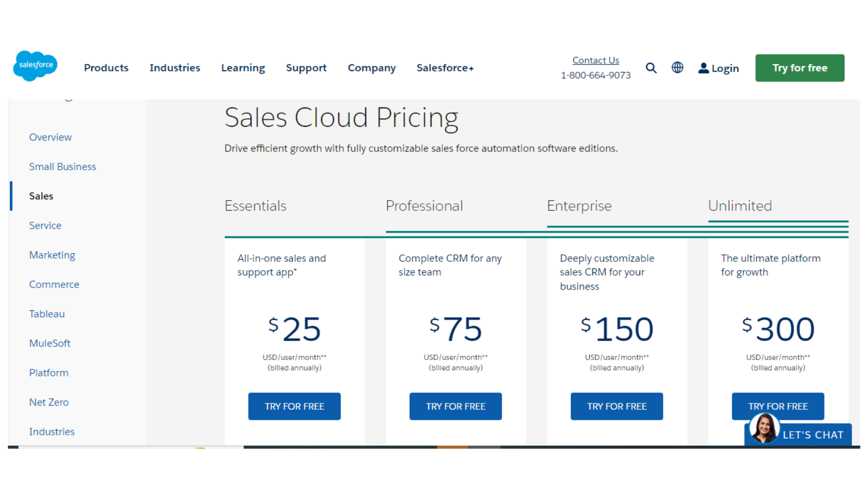The width and height of the screenshot is (868, 488).
Task: Select Sales in the sidebar
Action: (41, 196)
